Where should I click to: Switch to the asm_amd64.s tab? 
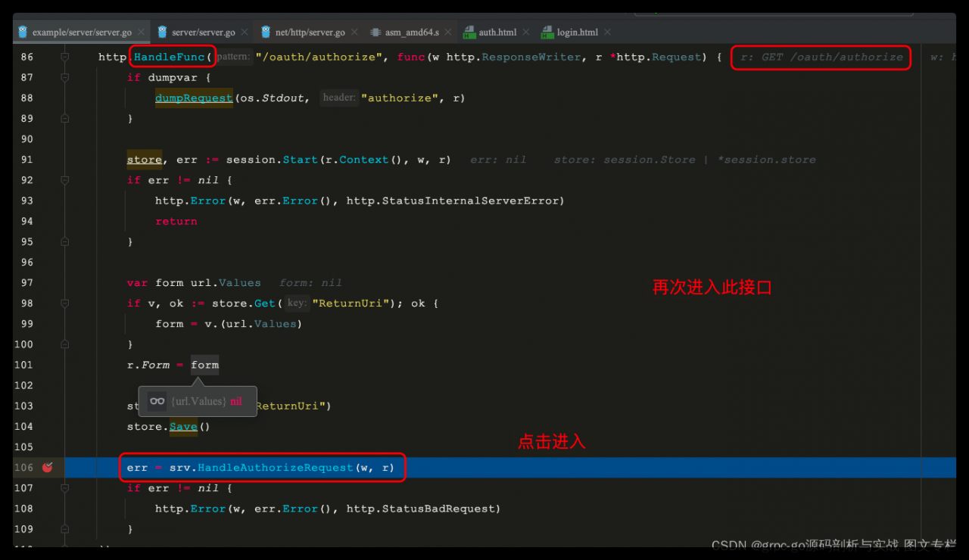(x=412, y=33)
